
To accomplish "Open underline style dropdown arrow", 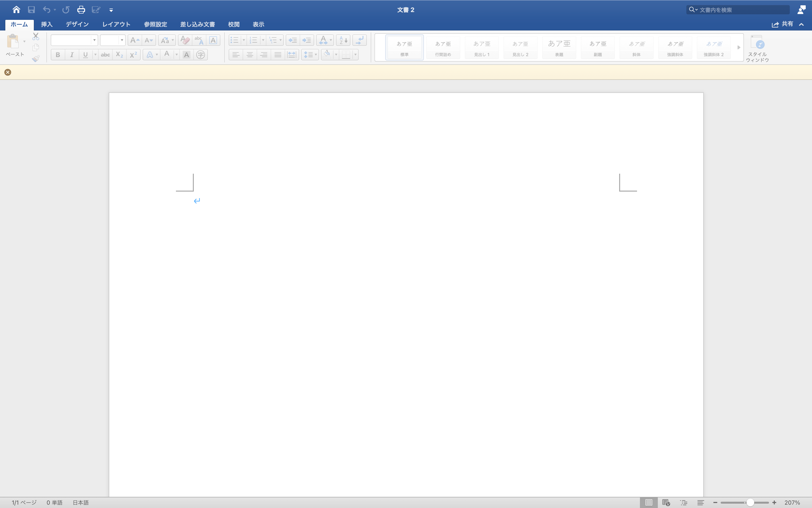I will point(95,55).
